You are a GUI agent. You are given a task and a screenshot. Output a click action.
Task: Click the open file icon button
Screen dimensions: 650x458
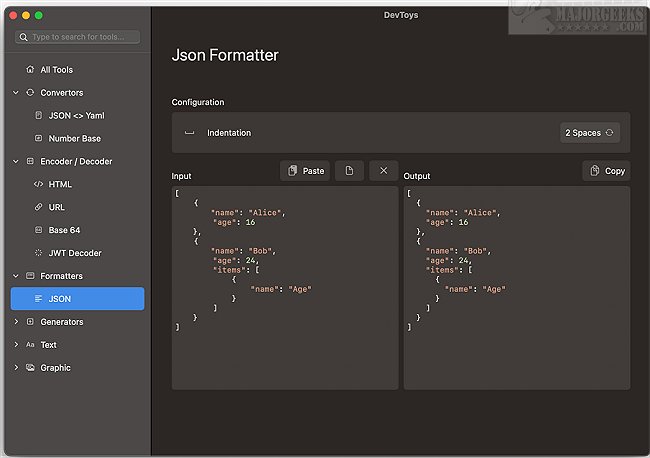point(349,171)
